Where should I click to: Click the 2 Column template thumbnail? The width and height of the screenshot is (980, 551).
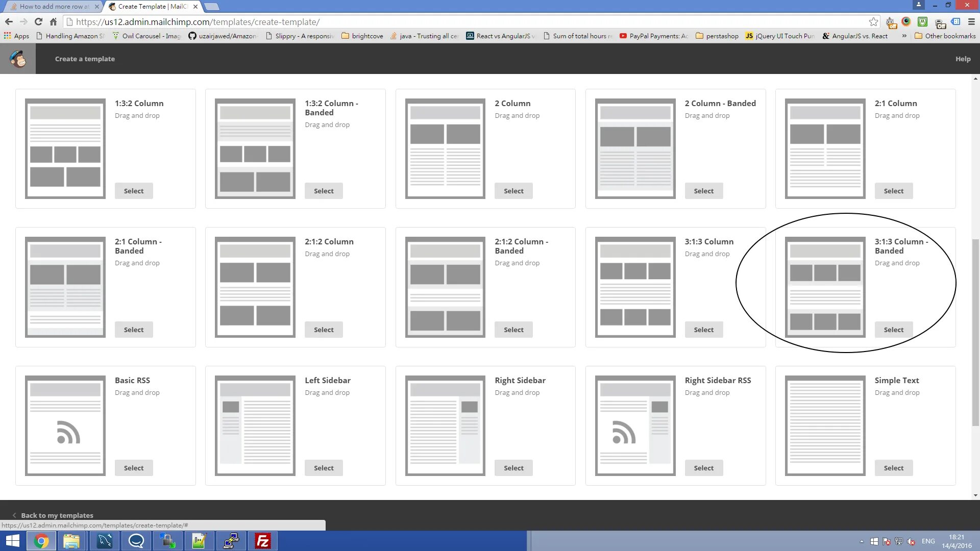tap(445, 148)
